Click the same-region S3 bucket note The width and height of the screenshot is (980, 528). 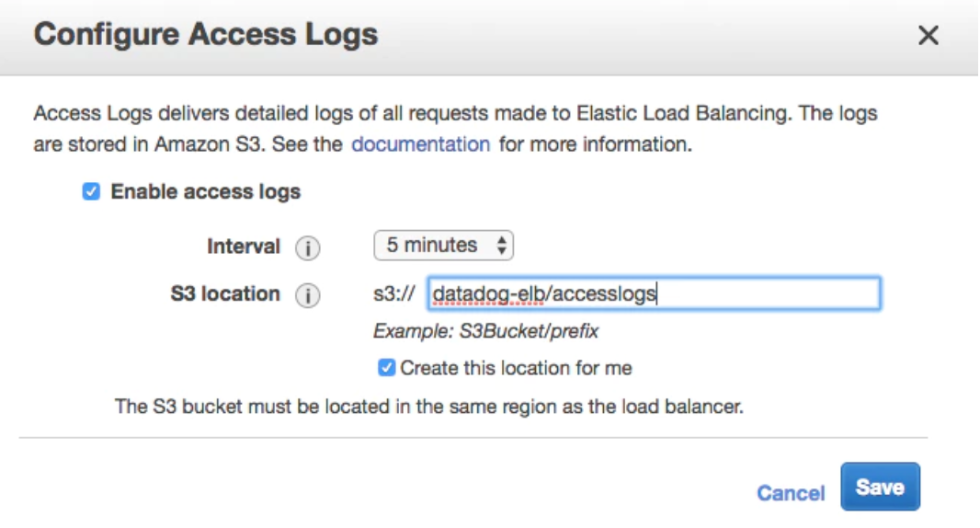pos(428,406)
